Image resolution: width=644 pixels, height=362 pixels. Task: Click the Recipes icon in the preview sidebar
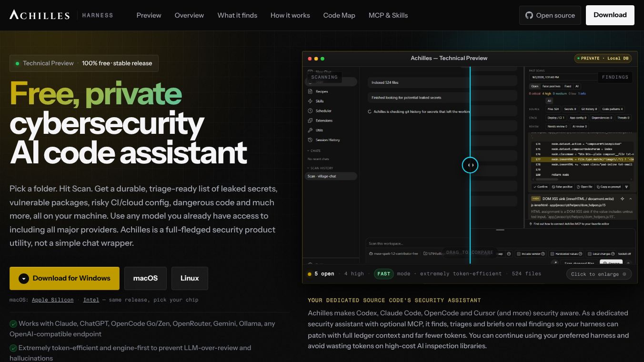pyautogui.click(x=311, y=91)
